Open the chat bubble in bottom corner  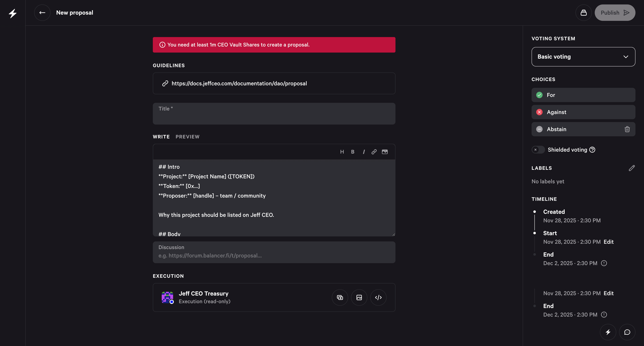[627, 332]
